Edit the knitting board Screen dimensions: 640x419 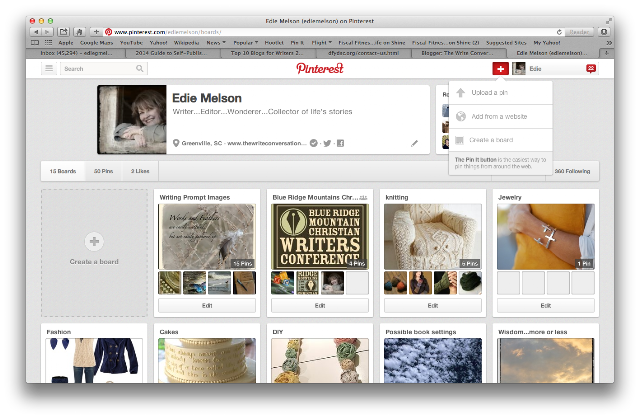(x=433, y=306)
